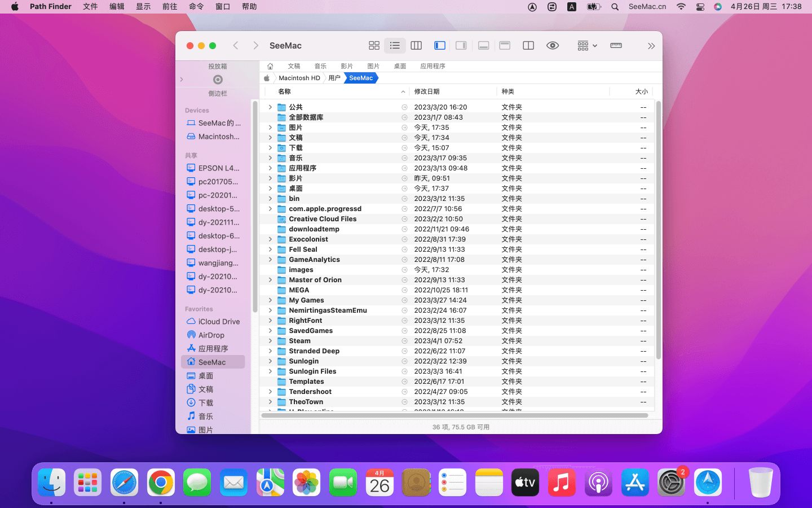812x508 pixels.
Task: Click the file list vertical scrollbar
Action: [x=658, y=230]
